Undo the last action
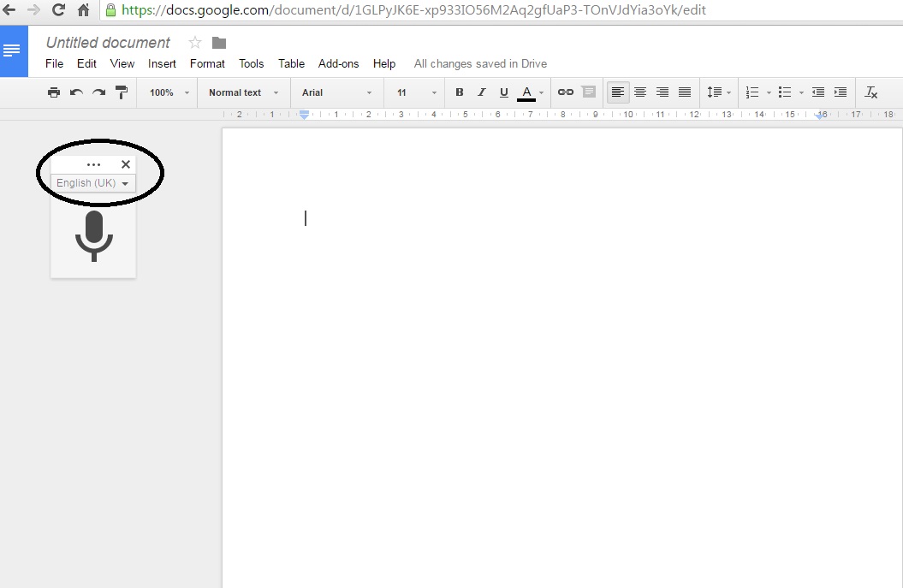The height and width of the screenshot is (588, 903). (x=76, y=92)
